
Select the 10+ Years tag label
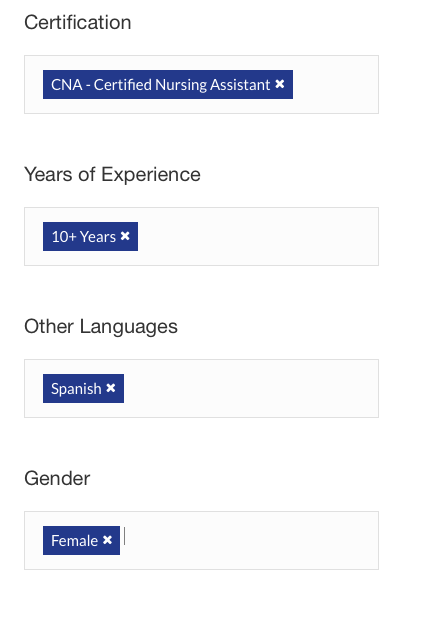(84, 237)
